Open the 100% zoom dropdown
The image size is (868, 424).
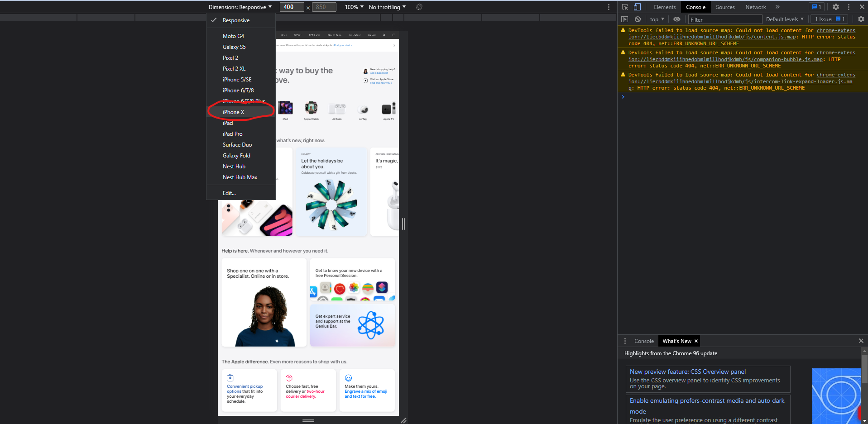click(x=354, y=7)
